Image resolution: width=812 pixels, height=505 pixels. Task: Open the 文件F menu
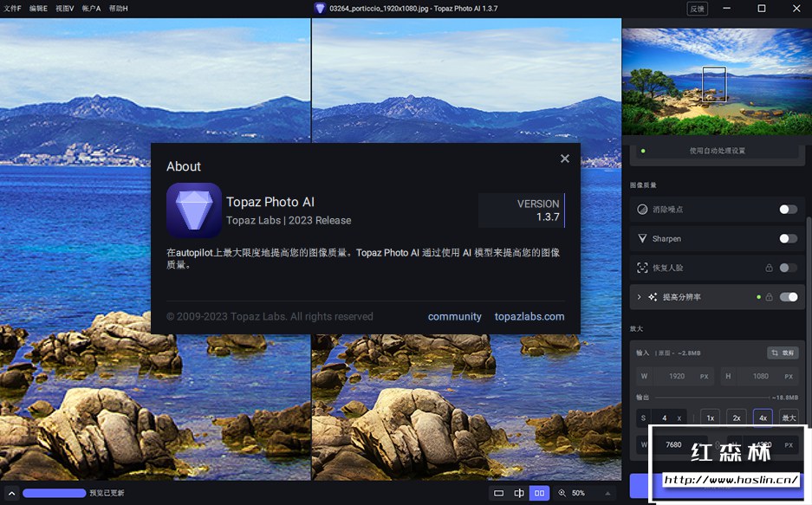12,9
